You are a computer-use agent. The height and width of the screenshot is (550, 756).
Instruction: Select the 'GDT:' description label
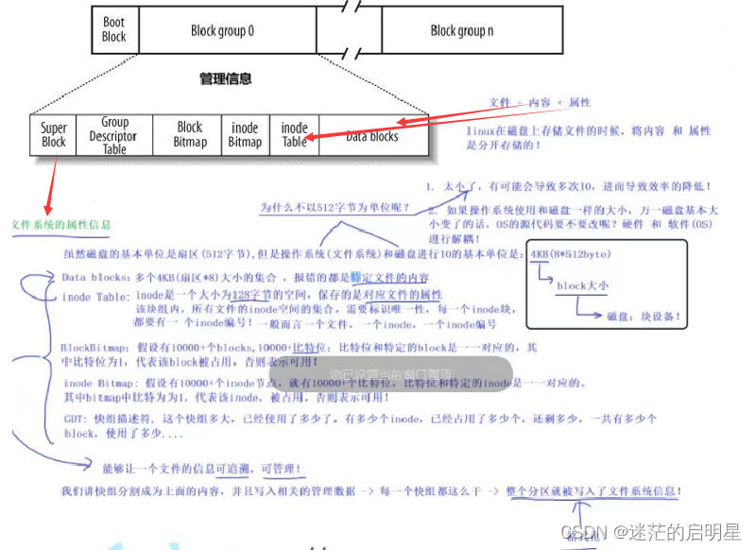76,419
